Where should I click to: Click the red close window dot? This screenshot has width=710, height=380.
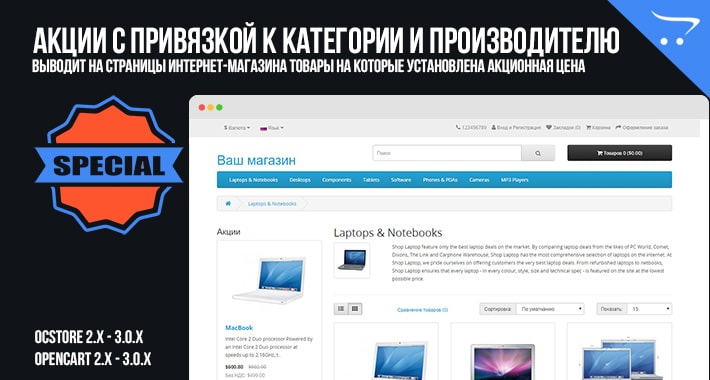coord(202,107)
